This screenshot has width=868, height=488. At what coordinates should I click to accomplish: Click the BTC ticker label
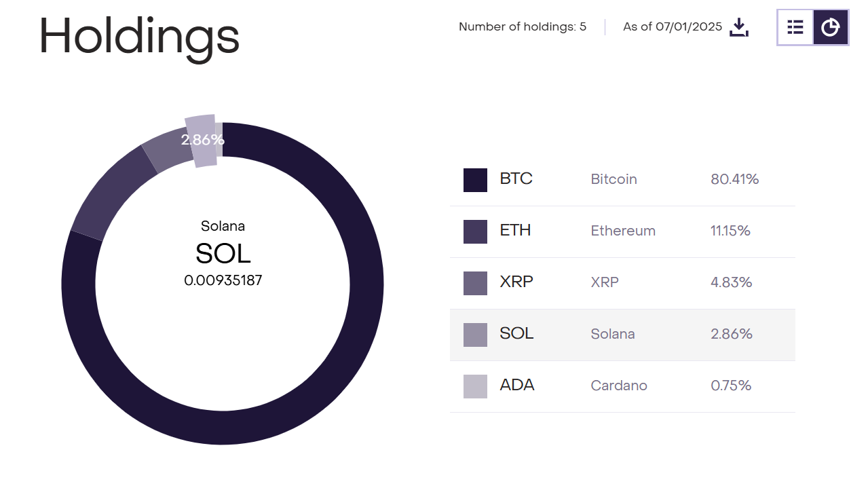click(x=516, y=179)
